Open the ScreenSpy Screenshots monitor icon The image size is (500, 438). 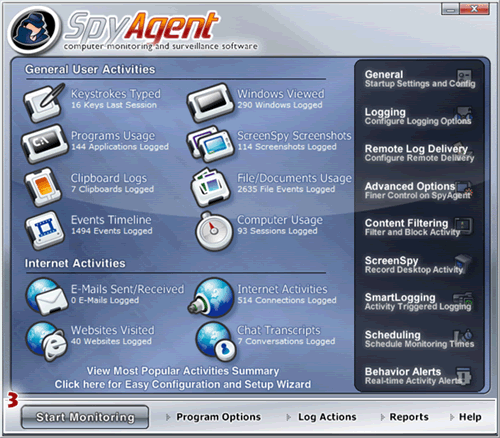(x=209, y=145)
